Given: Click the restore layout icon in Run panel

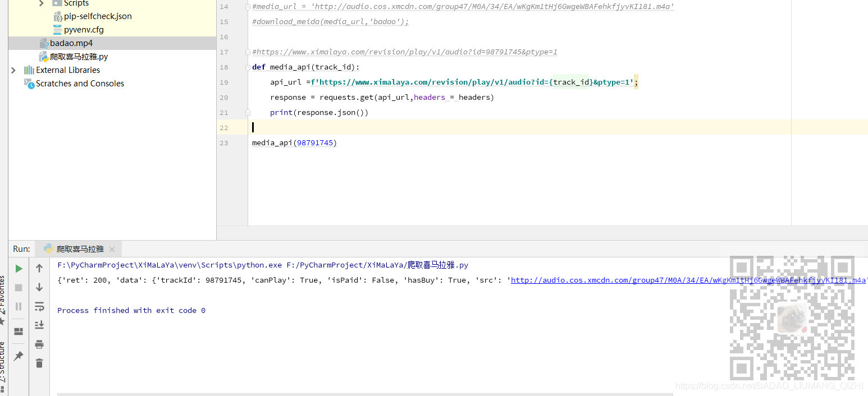Looking at the screenshot, I should point(19,331).
